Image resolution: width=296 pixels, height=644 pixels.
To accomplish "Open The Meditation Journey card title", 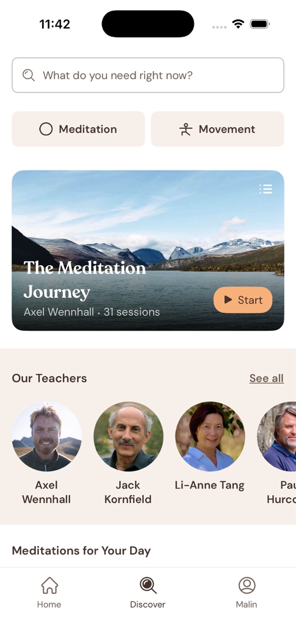I will (85, 280).
